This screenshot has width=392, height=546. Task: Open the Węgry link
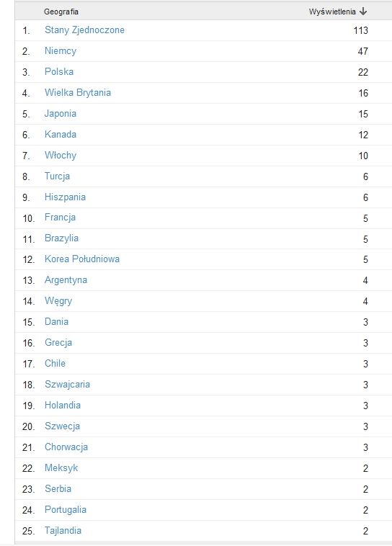point(58,301)
